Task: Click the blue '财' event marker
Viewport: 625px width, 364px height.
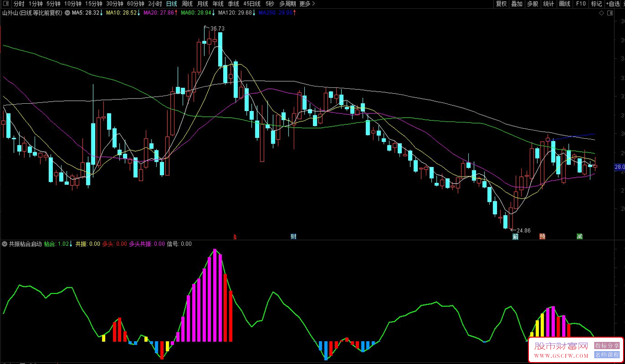Action: coord(293,236)
